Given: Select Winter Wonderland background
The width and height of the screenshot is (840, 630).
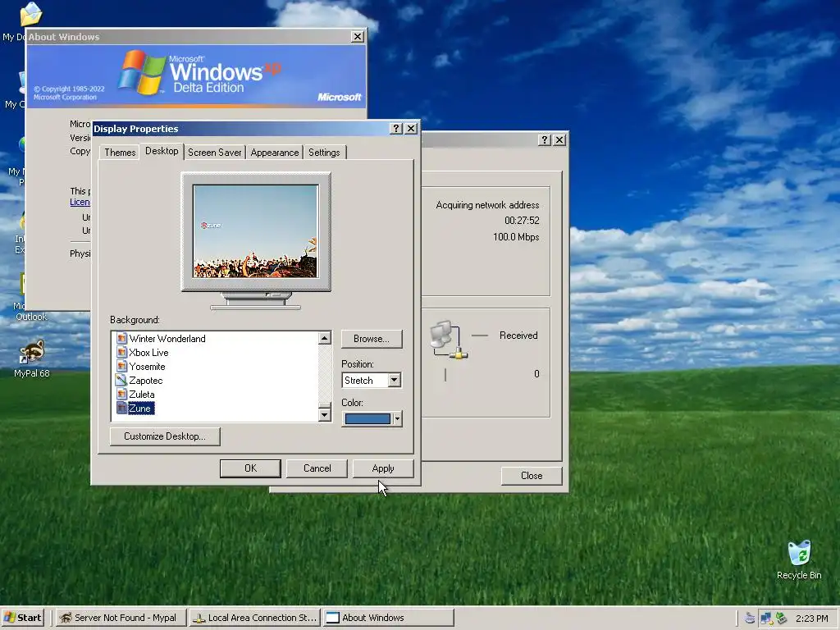Looking at the screenshot, I should click(167, 339).
